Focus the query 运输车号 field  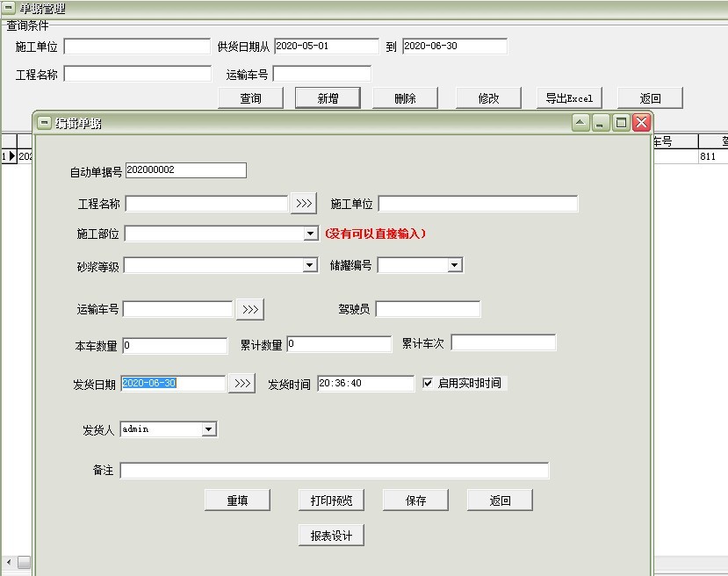322,74
